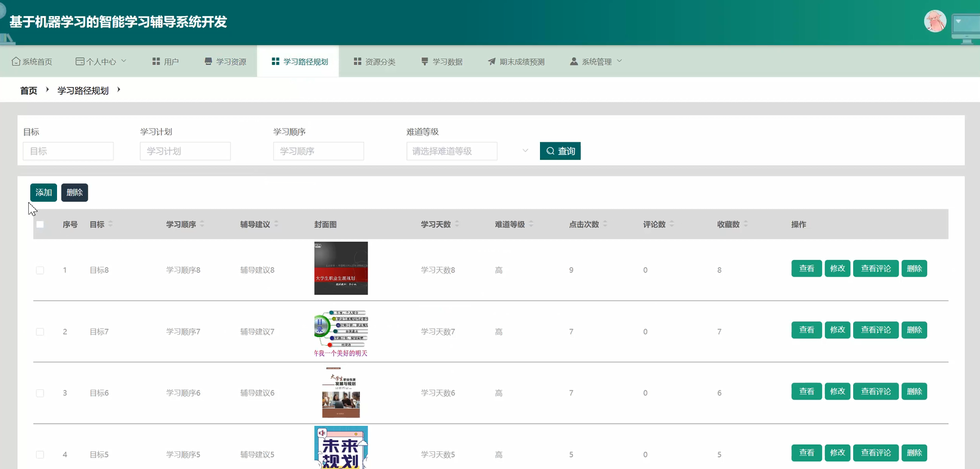The height and width of the screenshot is (469, 980).
Task: Toggle the select-all header checkbox
Action: coord(40,224)
